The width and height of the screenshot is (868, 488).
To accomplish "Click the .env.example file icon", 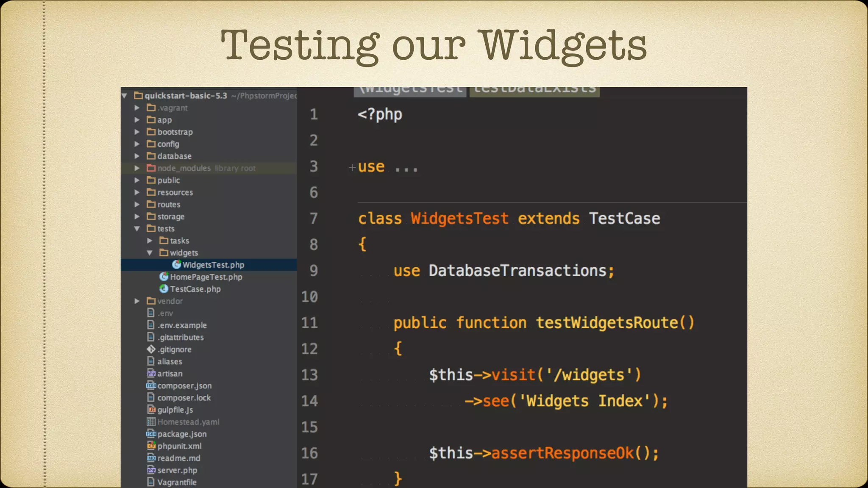I will [x=151, y=325].
